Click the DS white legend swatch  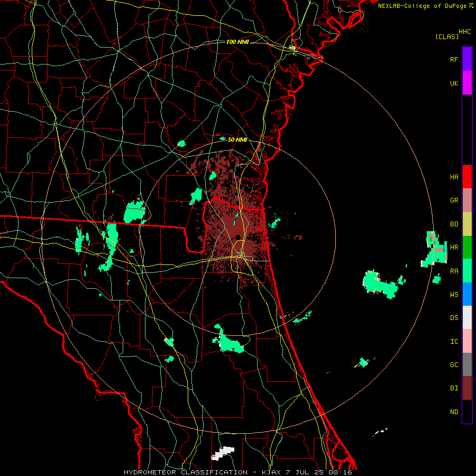pyautogui.click(x=467, y=317)
